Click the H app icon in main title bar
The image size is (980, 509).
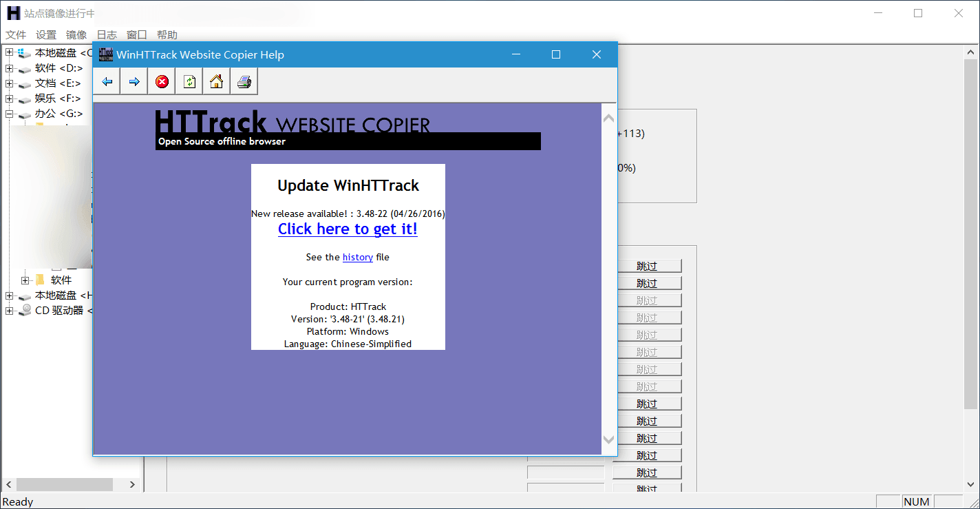pyautogui.click(x=13, y=13)
